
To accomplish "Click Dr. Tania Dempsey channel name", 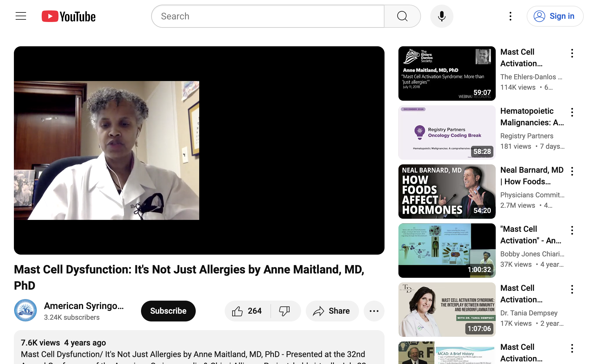I will pos(529,313).
